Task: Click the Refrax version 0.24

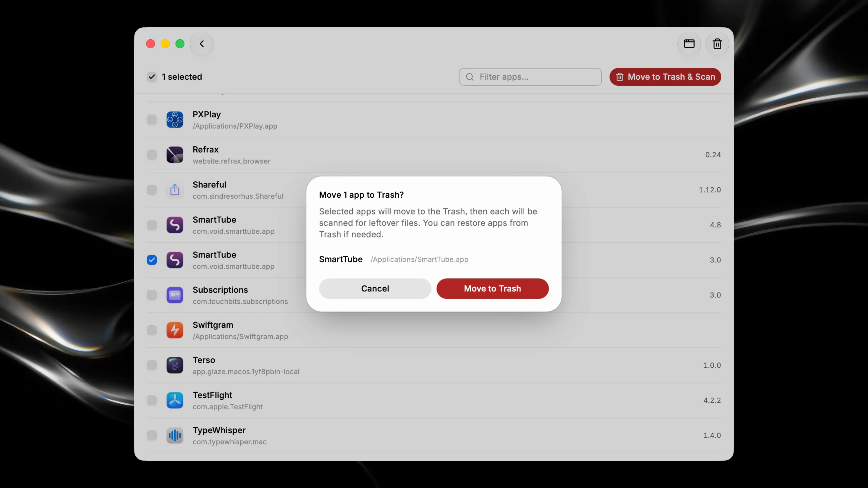Action: pos(713,155)
